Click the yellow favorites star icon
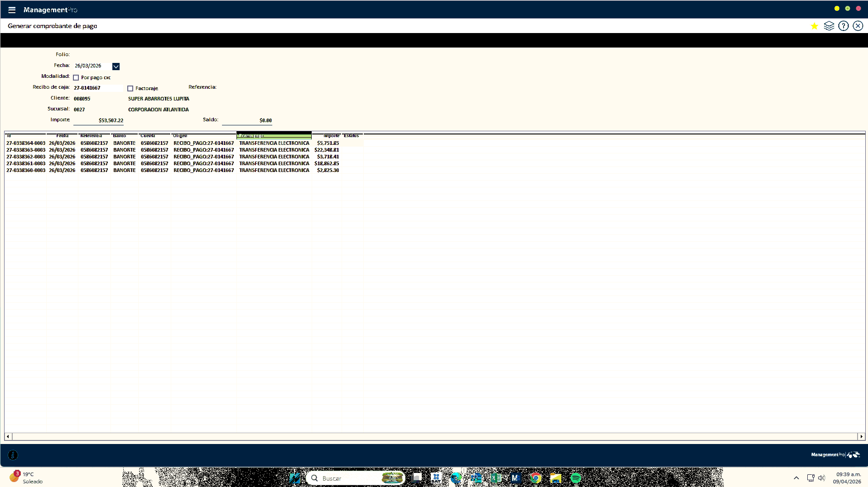 coord(814,26)
